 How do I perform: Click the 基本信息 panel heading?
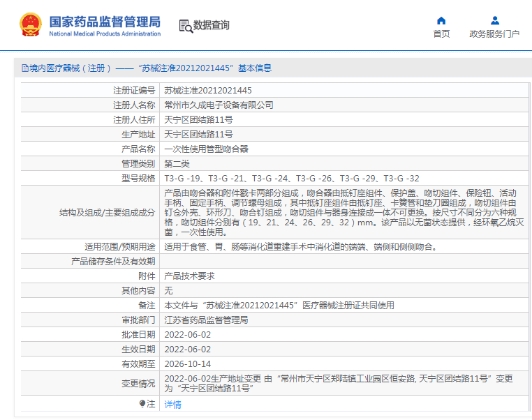[255, 68]
